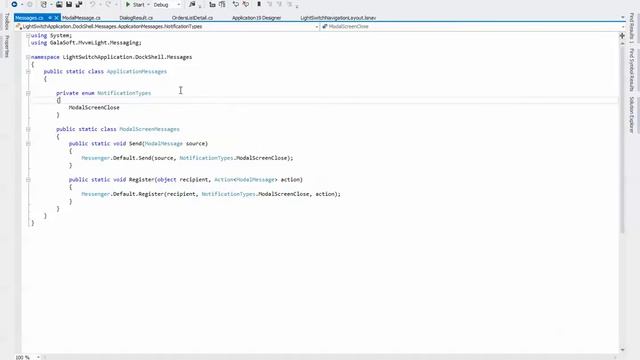Open the LightSwitchNavigationLayout tab

tap(338, 18)
